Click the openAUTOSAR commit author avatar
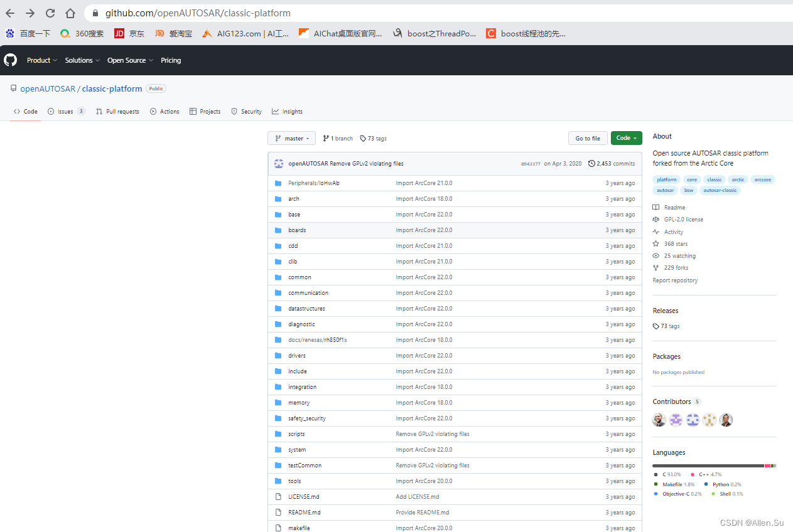 point(279,164)
